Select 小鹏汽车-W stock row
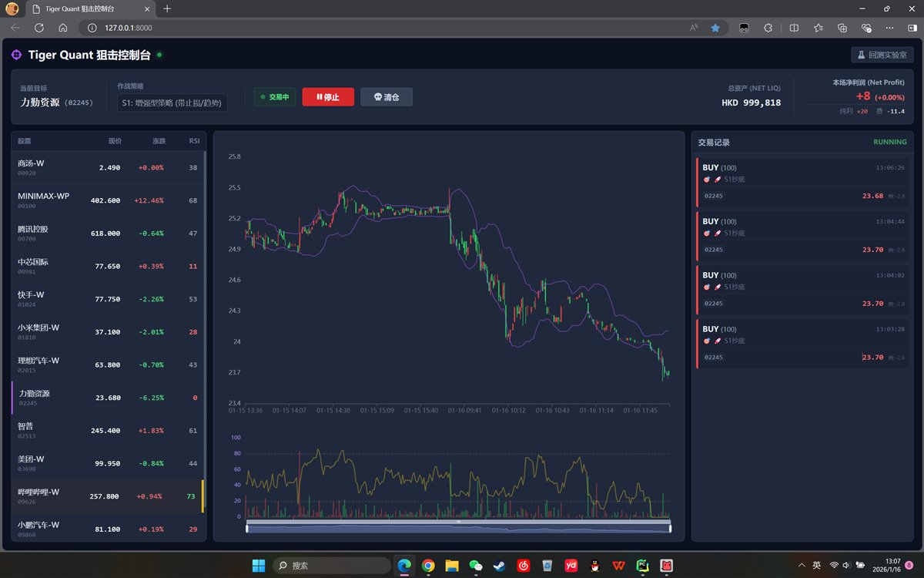The image size is (924, 578). click(108, 527)
